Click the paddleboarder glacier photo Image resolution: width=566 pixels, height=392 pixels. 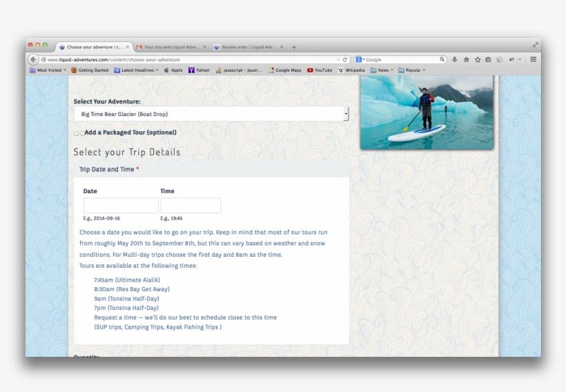427,112
